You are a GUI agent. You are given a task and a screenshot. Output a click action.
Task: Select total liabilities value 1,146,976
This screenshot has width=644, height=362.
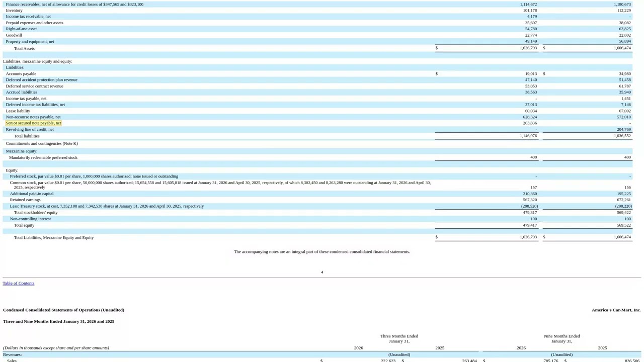tap(528, 136)
